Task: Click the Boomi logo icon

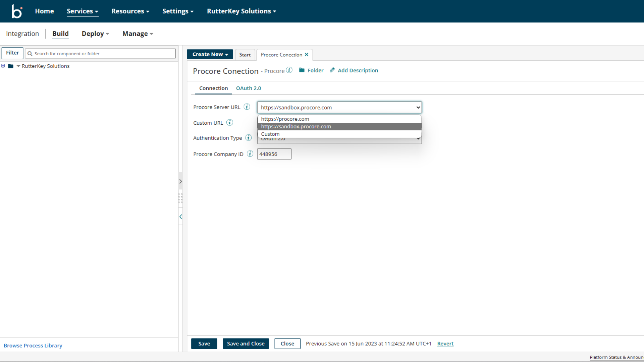Action: click(x=17, y=11)
